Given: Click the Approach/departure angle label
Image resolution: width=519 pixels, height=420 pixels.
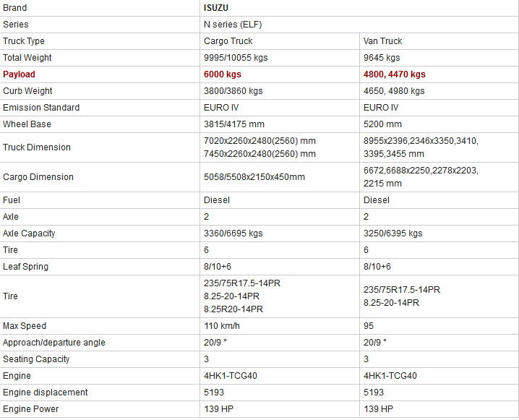Looking at the screenshot, I should pos(54,343).
